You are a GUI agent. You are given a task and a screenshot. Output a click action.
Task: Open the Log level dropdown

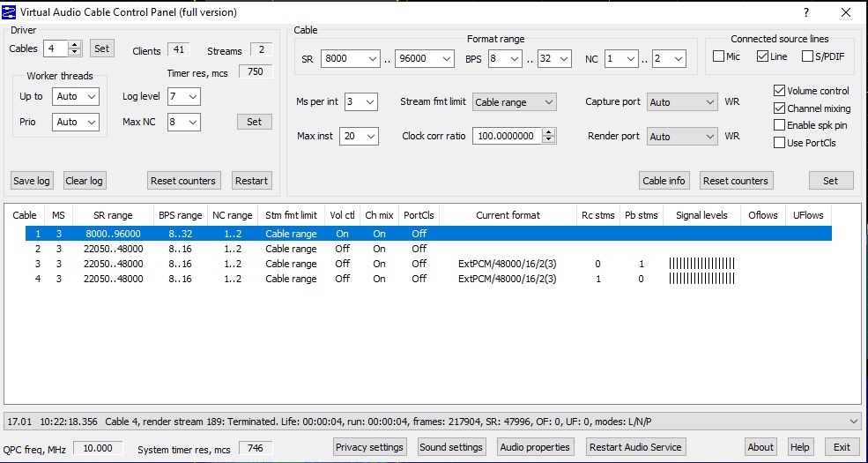tap(182, 97)
